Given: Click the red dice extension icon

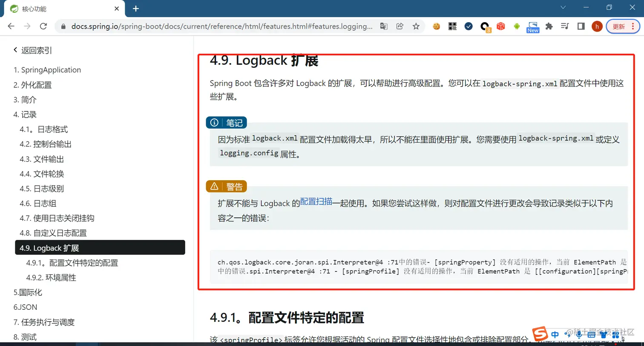Looking at the screenshot, I should 501,26.
